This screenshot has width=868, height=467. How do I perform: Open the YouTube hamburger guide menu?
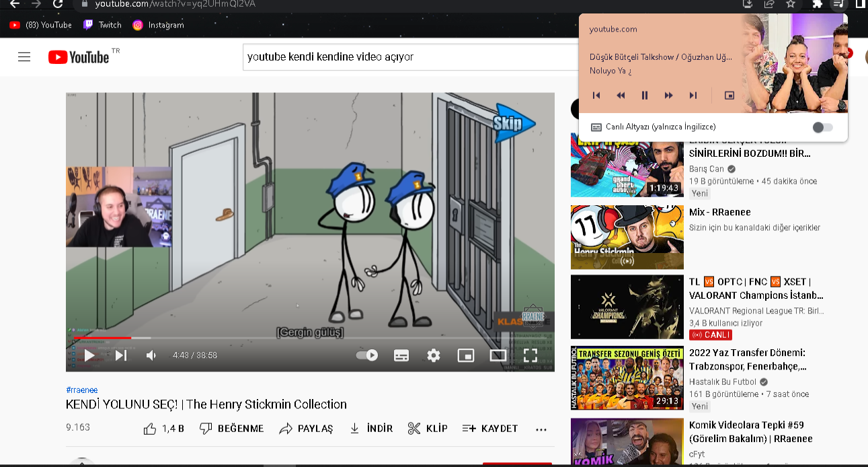click(x=24, y=57)
